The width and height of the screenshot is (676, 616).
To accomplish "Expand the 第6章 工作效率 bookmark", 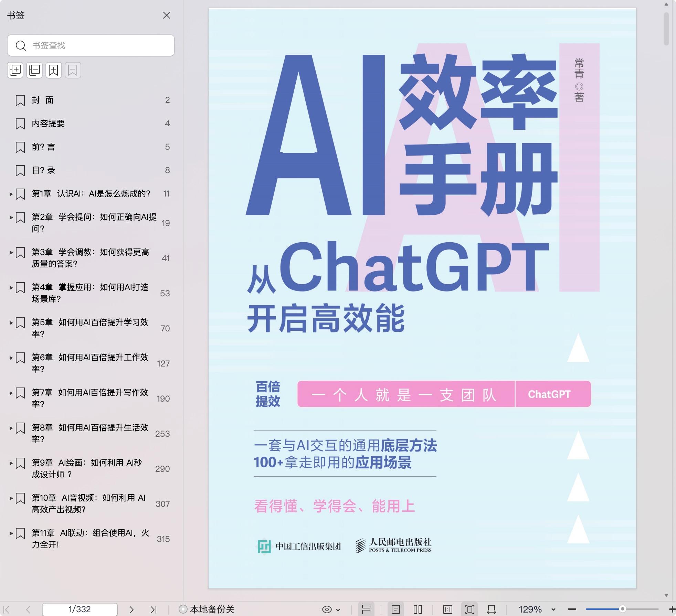I will (11, 358).
